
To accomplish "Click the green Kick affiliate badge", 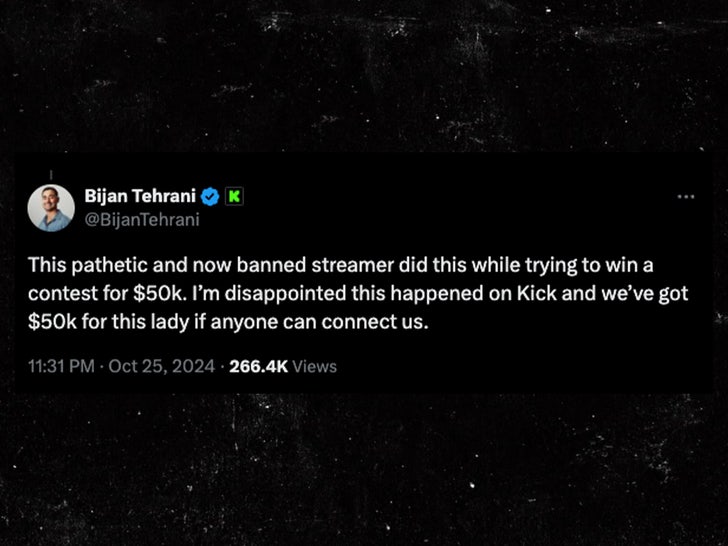I will click(233, 196).
